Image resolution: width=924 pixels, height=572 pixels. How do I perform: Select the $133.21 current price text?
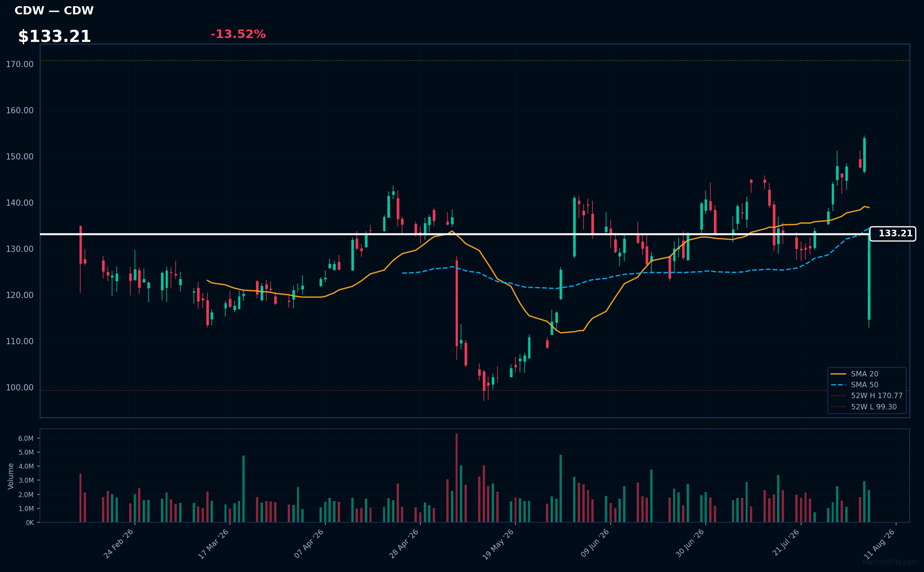point(54,36)
